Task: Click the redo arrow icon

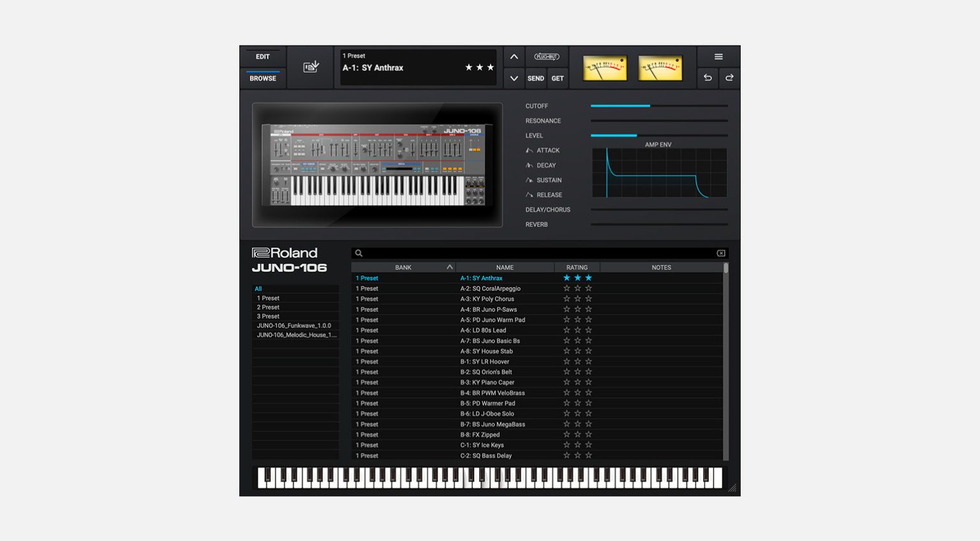Action: 729,78
